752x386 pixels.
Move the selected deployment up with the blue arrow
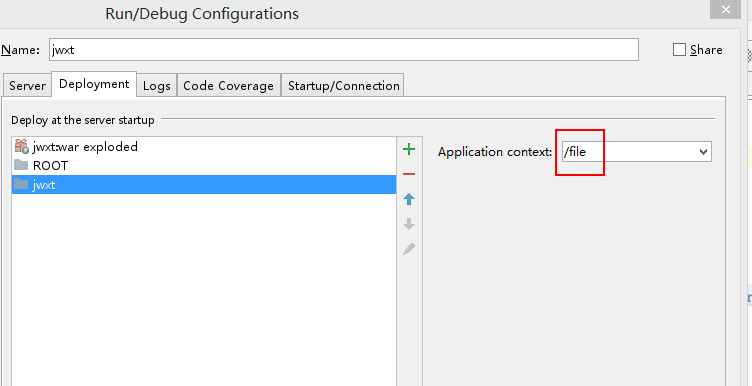pyautogui.click(x=409, y=199)
